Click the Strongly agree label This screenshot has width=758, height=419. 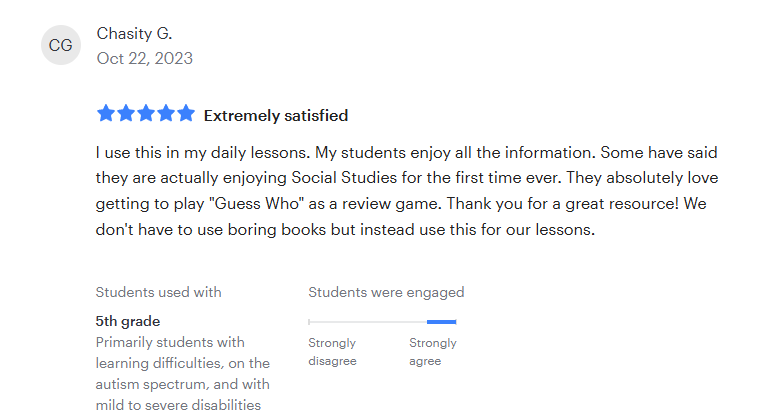coord(433,352)
